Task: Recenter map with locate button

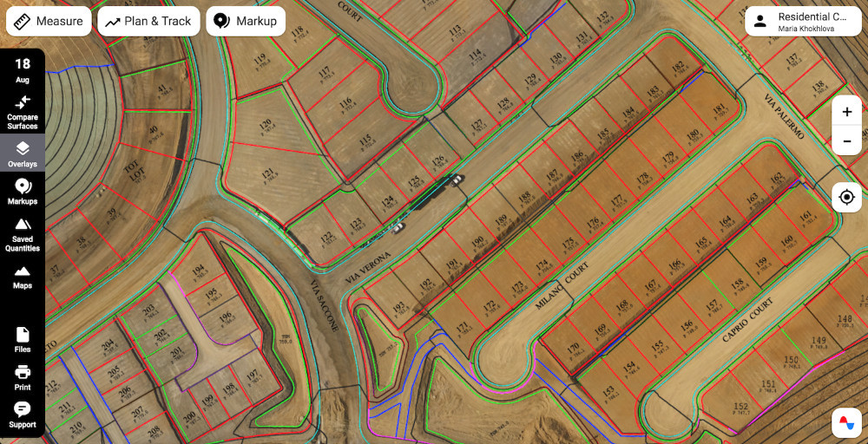Action: click(846, 198)
